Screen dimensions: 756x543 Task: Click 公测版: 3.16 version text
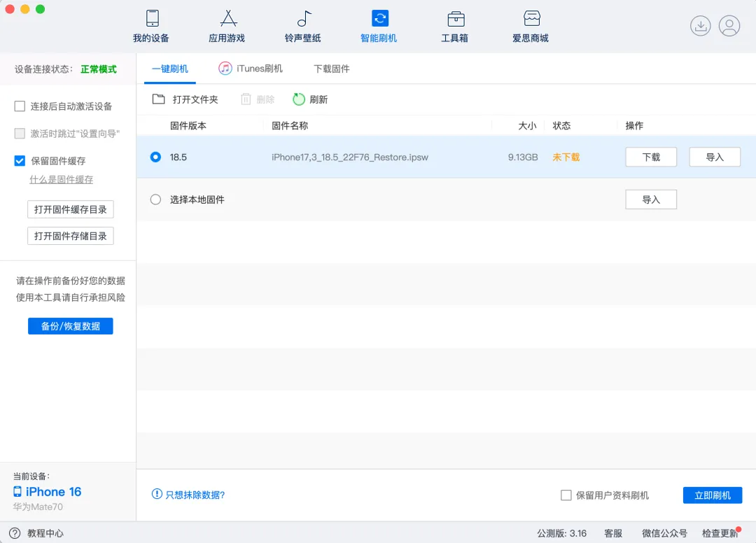(561, 533)
